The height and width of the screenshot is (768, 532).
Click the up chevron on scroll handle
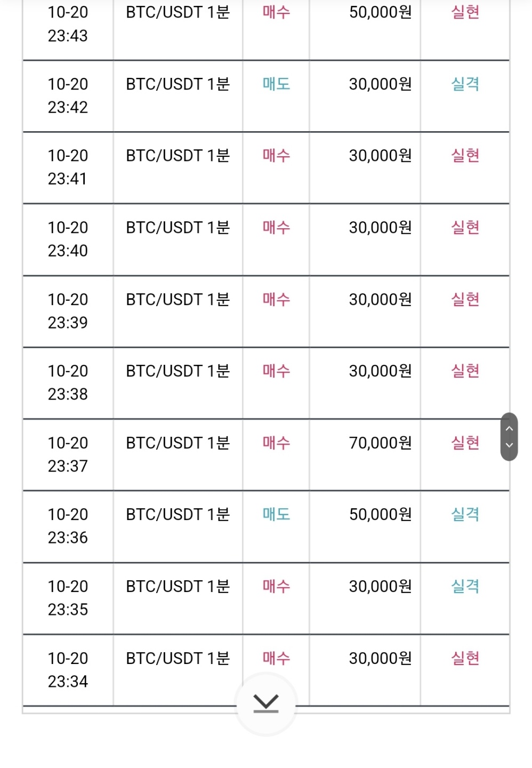pyautogui.click(x=509, y=428)
